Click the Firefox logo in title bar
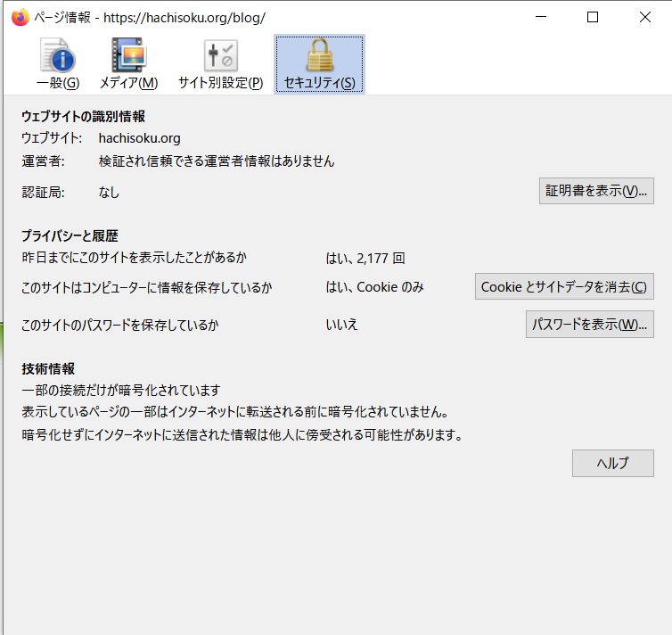 click(20, 17)
